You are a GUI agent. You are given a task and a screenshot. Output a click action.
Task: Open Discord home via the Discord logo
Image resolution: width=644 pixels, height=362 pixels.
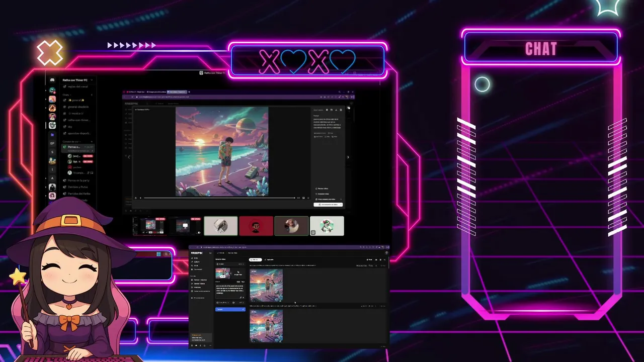[x=52, y=80]
